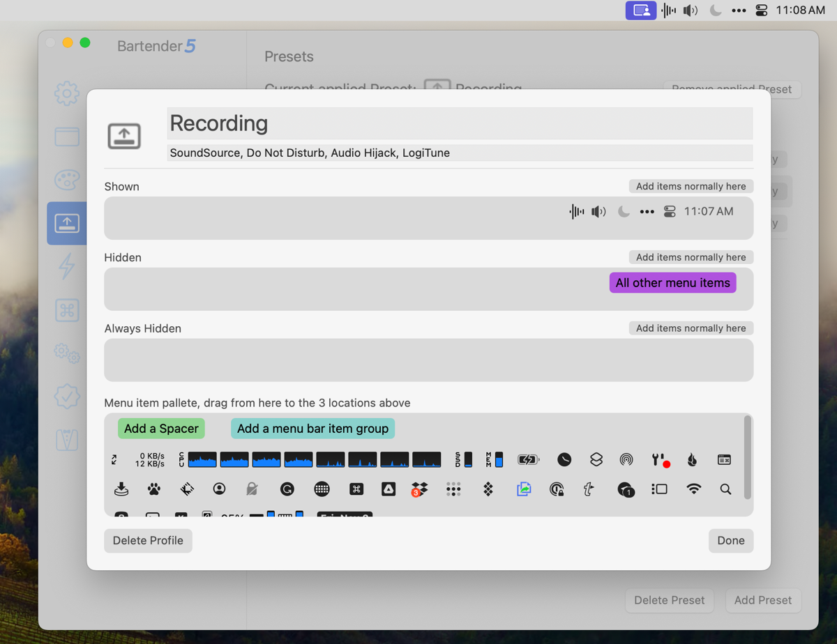The height and width of the screenshot is (644, 837).
Task: Click the Dropbox icon in the palette
Action: point(419,489)
